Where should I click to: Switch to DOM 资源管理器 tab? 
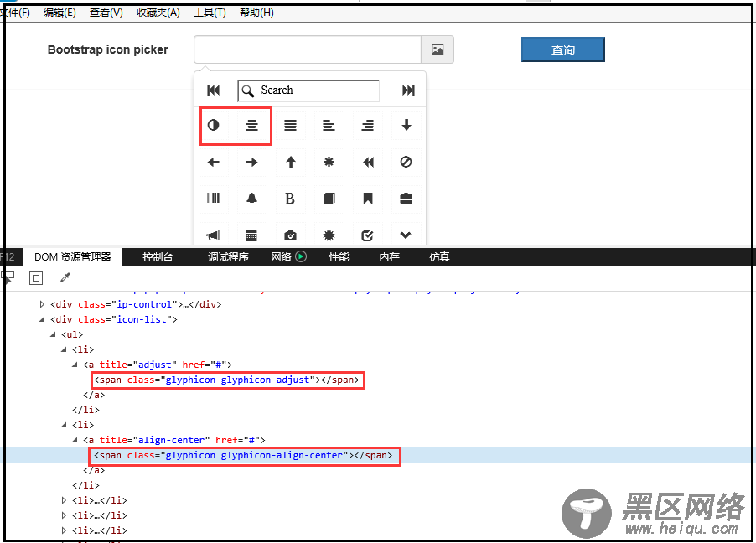[73, 257]
